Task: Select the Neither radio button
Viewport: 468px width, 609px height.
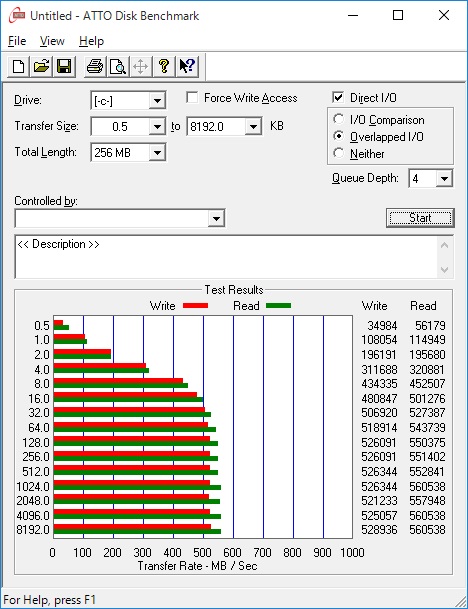Action: [338, 153]
